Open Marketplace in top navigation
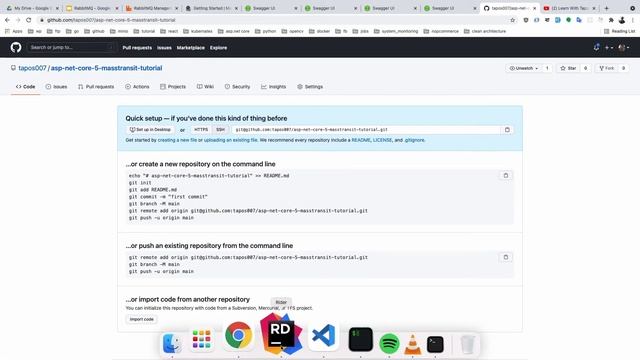The height and width of the screenshot is (360, 640). coord(191,48)
